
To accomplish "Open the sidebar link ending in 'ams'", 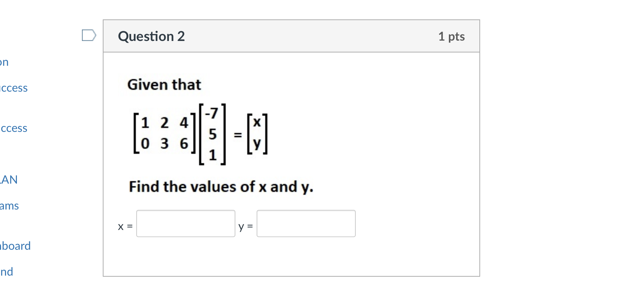I will click(x=10, y=206).
